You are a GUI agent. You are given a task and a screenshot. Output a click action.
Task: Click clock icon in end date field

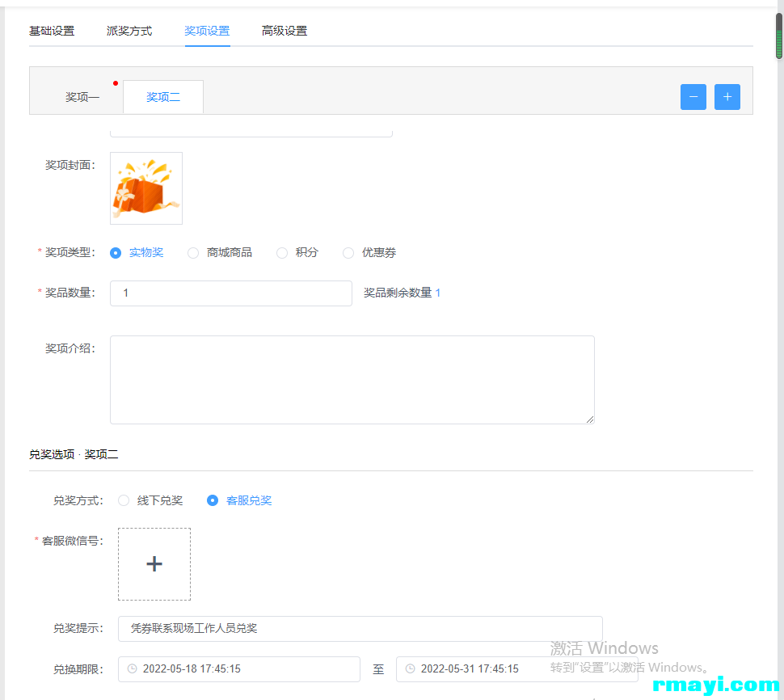coord(410,669)
